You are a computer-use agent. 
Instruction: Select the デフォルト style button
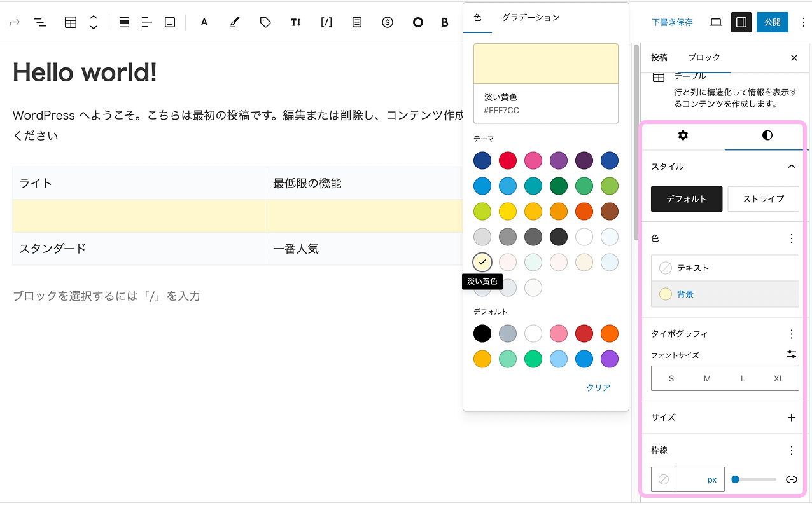pos(687,199)
